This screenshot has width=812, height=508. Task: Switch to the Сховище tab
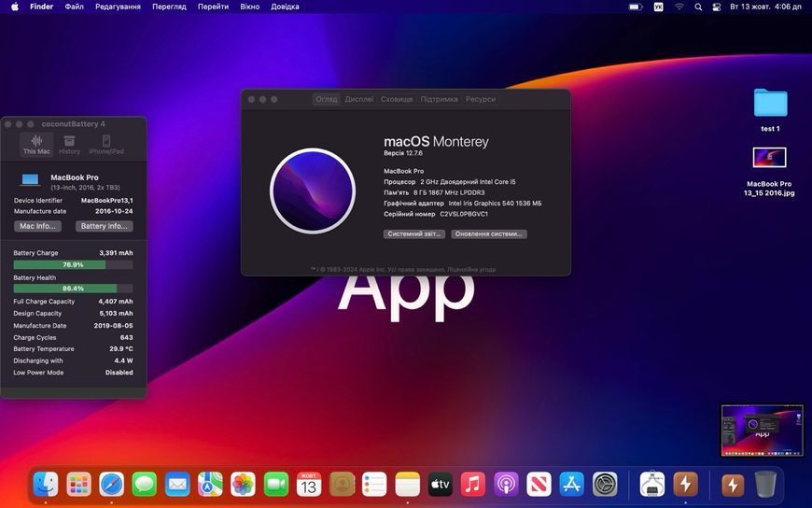[x=397, y=99]
